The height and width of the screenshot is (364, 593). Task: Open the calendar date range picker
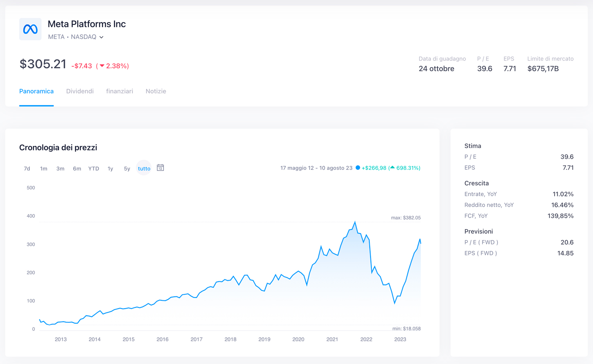click(160, 168)
